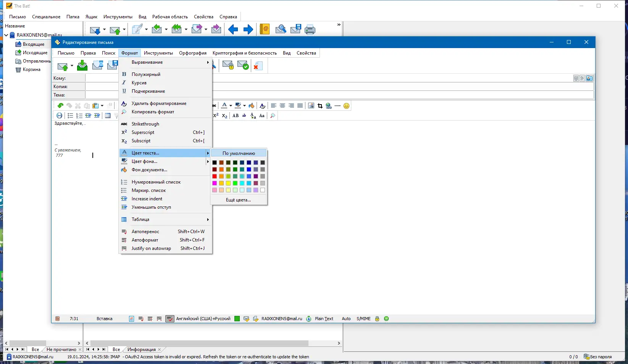Open the font color dropdown arrow
The height and width of the screenshot is (364, 628).
(x=230, y=106)
